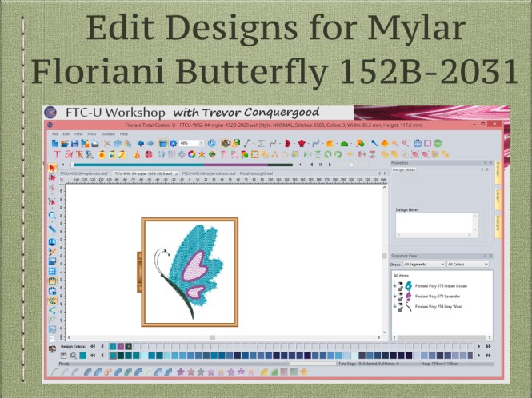Switch to FTCU-W02-06-mylar-mittens.waf tab
The image size is (532, 398).
click(x=207, y=173)
